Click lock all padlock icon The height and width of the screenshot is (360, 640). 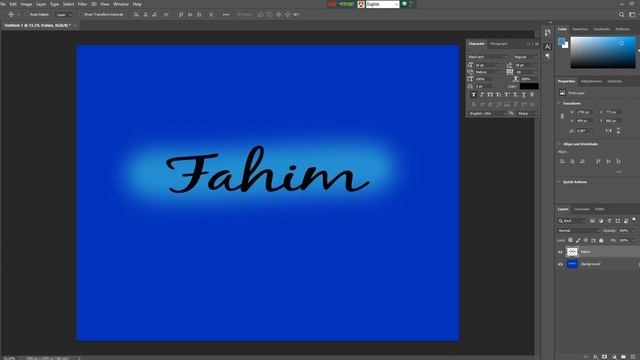pyautogui.click(x=601, y=240)
